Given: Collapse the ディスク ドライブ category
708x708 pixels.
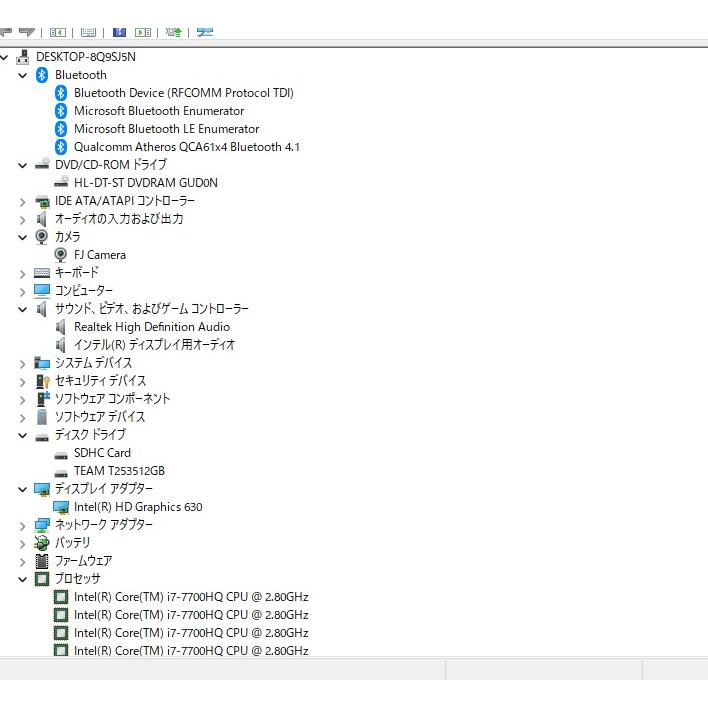Looking at the screenshot, I should pyautogui.click(x=23, y=435).
